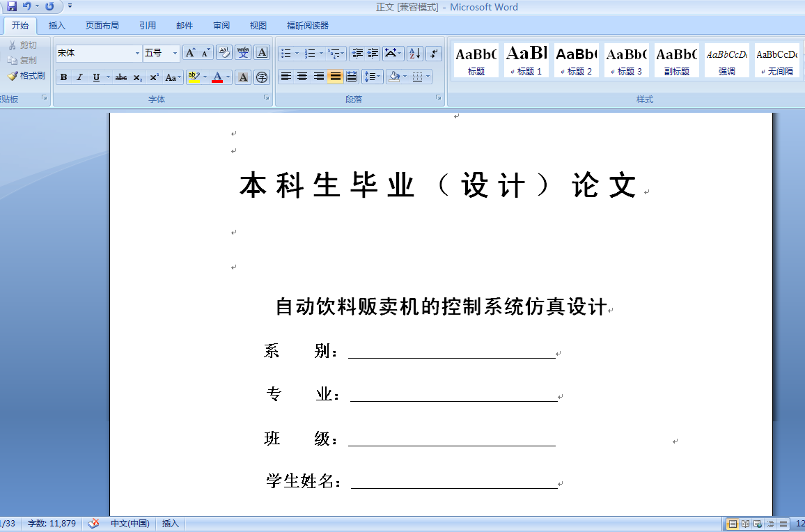The height and width of the screenshot is (532, 805).
Task: Decrease the paragraph indent
Action: pyautogui.click(x=357, y=53)
